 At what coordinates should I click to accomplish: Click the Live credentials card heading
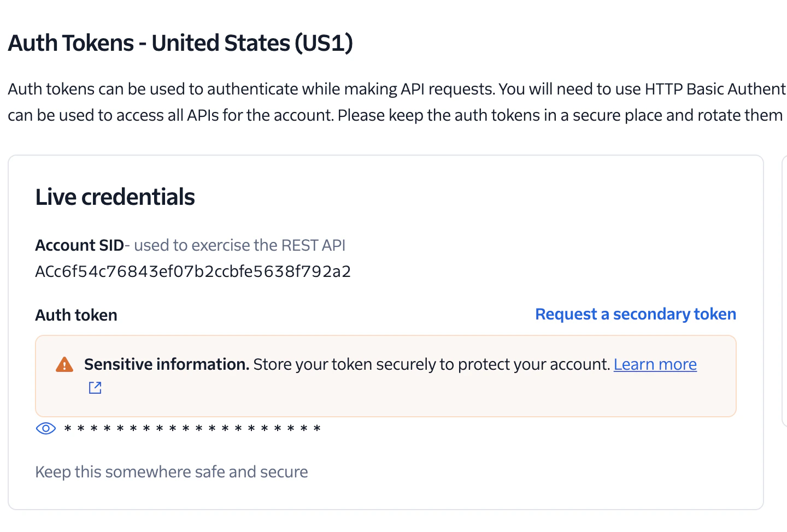click(x=115, y=197)
